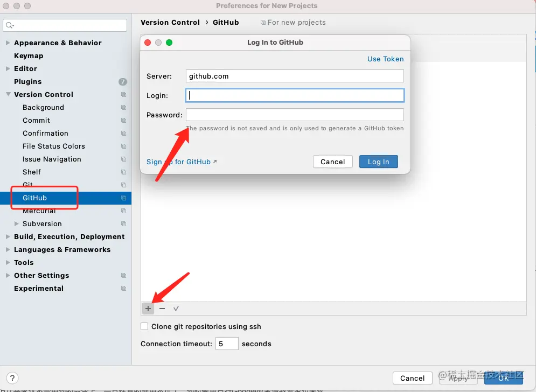
Task: Click the green zoom button of login dialog
Action: (169, 43)
